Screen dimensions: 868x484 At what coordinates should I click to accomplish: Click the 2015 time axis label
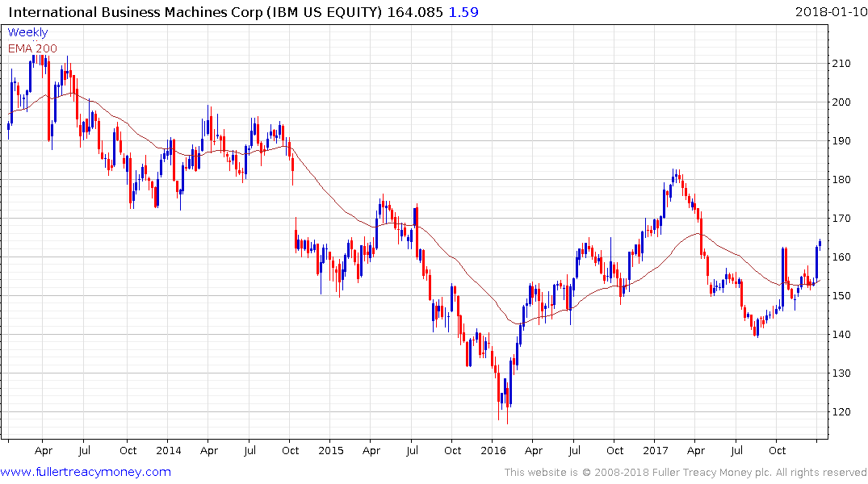[x=330, y=450]
